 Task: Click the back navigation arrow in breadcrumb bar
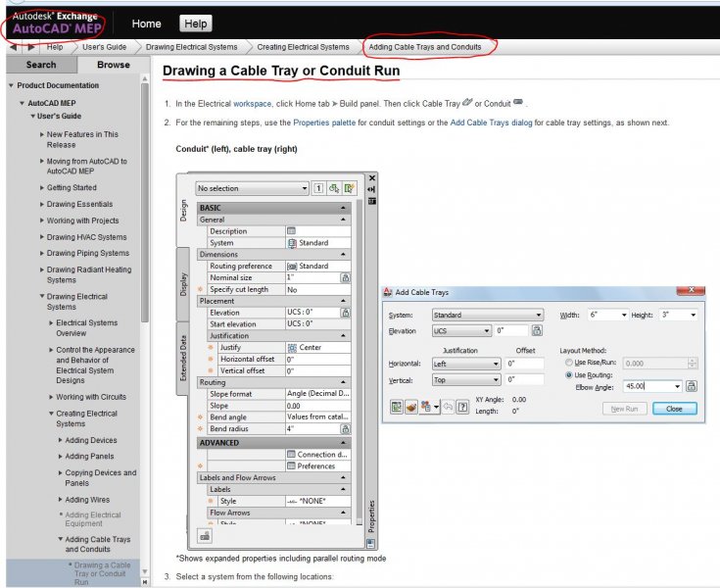point(13,47)
